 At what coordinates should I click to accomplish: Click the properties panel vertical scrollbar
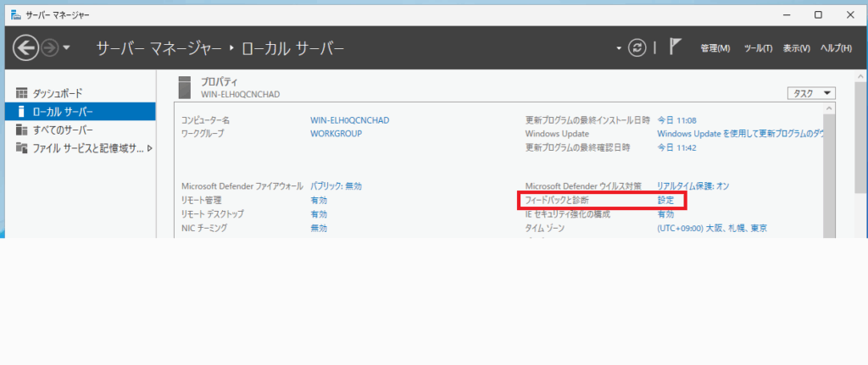[x=829, y=169]
